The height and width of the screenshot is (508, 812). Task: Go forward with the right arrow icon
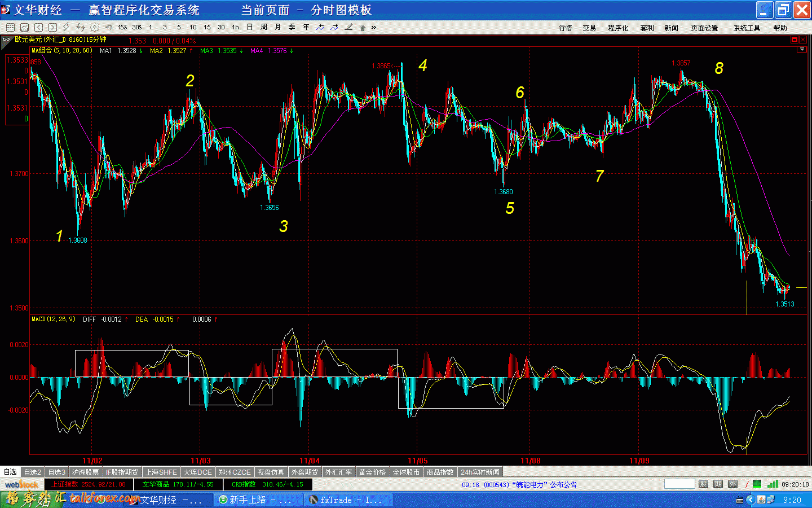point(52,27)
